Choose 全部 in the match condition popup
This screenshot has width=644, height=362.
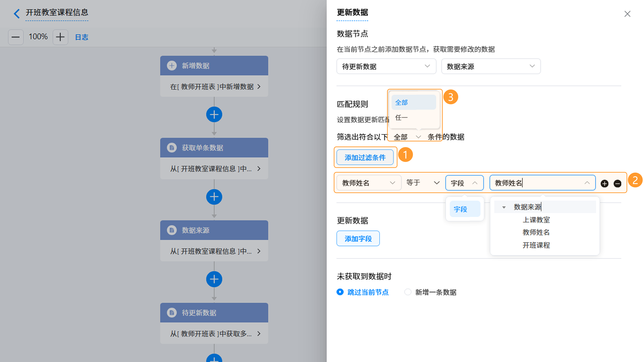click(x=414, y=102)
